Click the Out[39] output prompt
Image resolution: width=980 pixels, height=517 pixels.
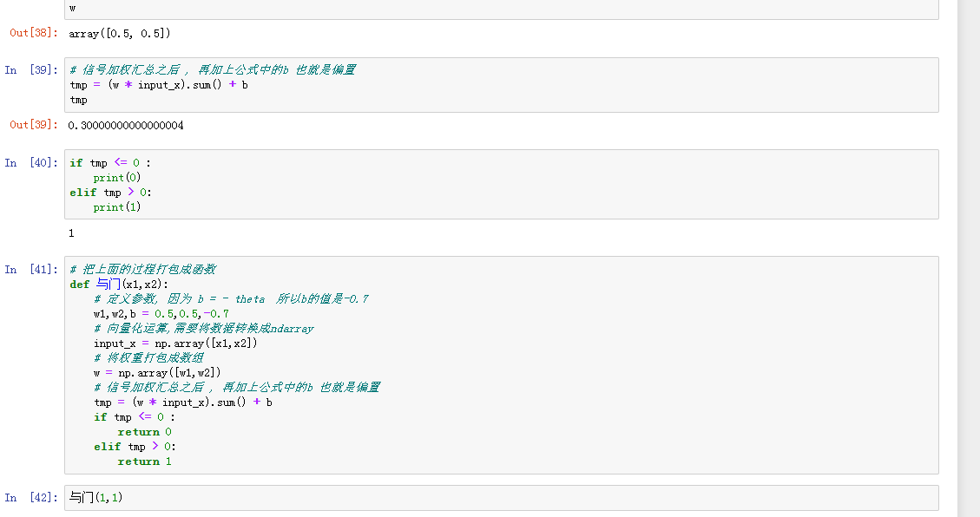(34, 125)
